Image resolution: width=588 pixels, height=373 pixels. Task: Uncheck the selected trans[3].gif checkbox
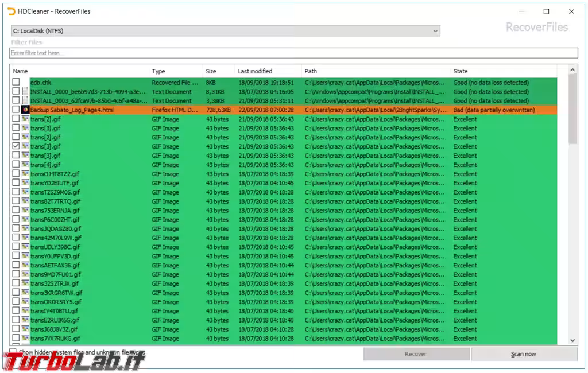(x=16, y=146)
